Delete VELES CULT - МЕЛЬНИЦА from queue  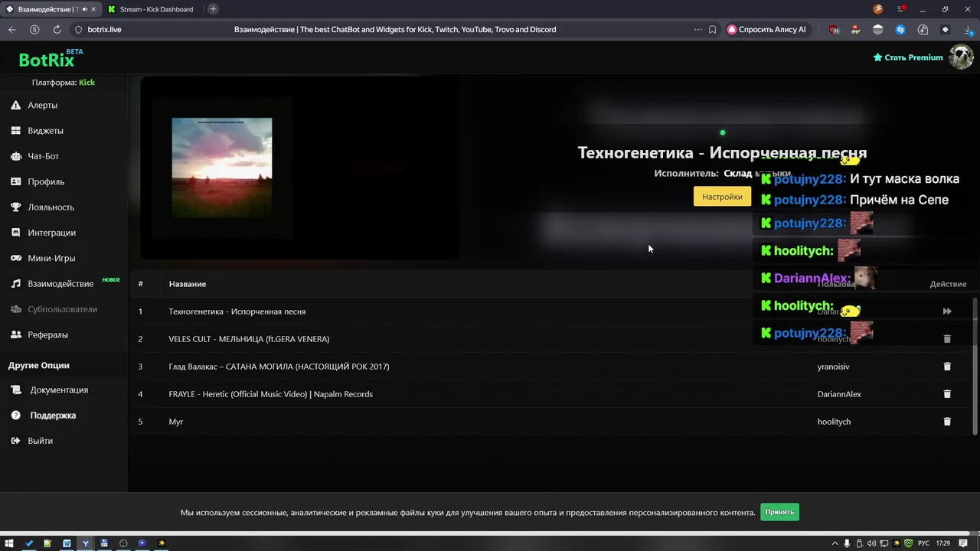point(947,339)
